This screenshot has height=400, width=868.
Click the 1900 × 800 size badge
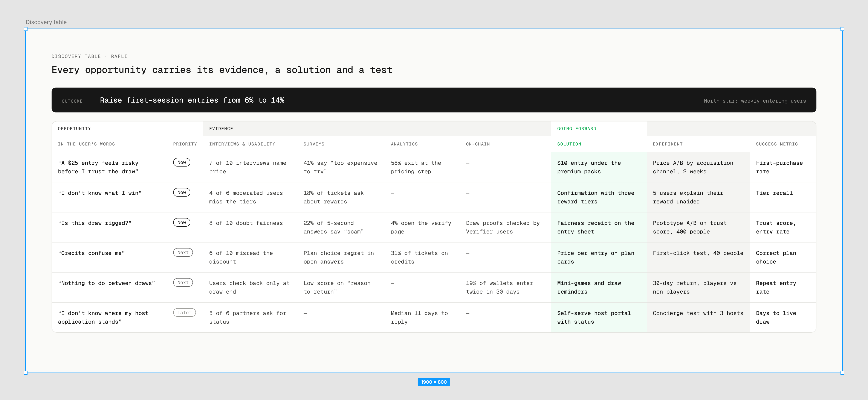pos(434,382)
